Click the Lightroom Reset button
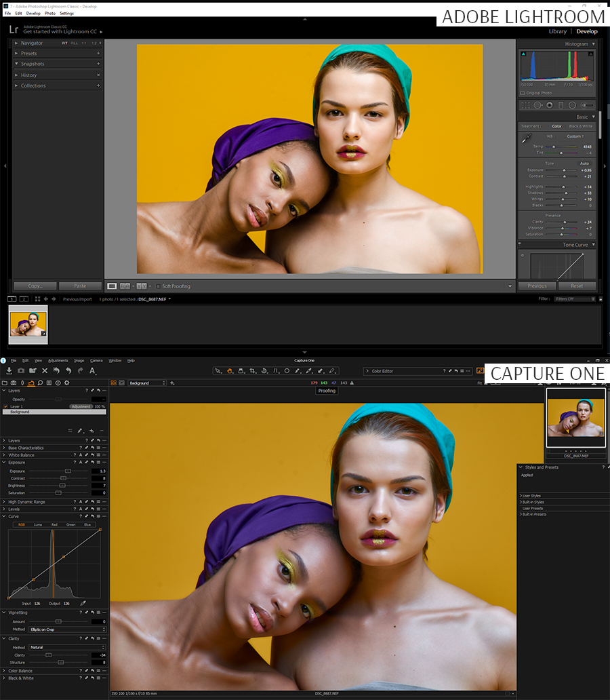Screen dimensions: 610x700 [x=577, y=286]
